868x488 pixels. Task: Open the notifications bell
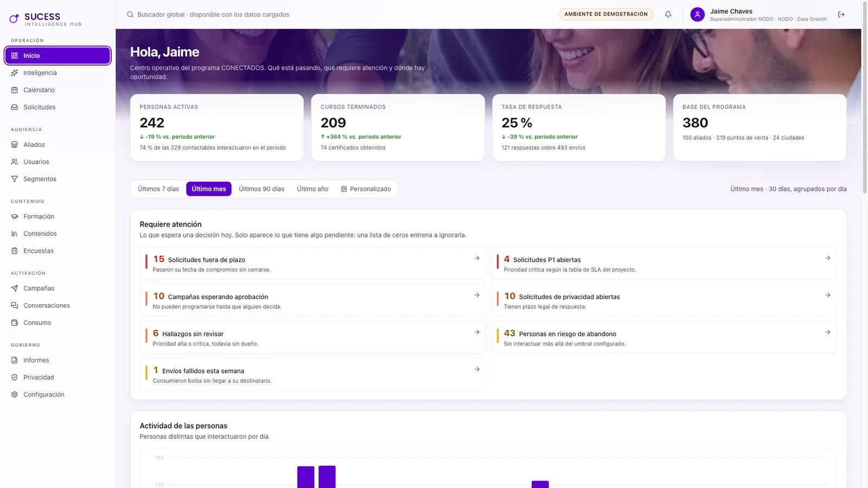[668, 15]
